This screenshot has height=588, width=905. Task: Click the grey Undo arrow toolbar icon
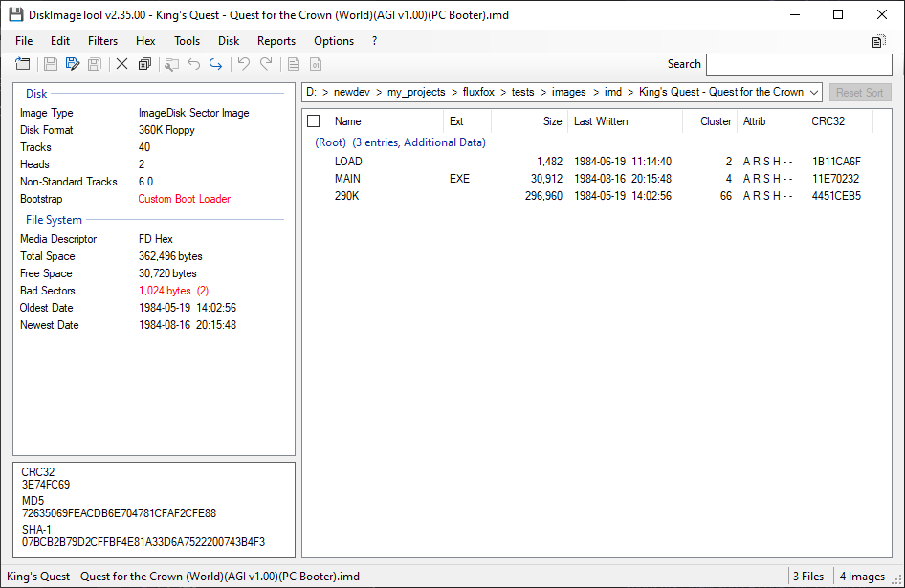coord(194,64)
